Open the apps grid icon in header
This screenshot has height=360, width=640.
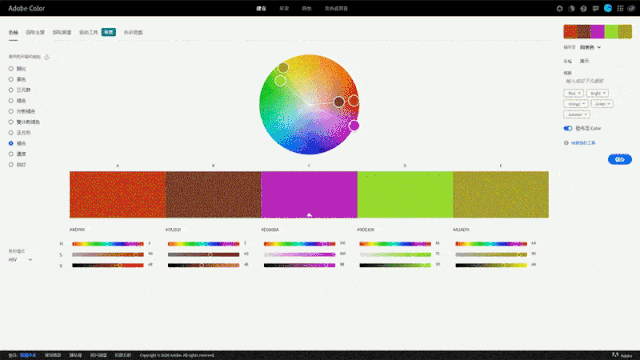pyautogui.click(x=620, y=8)
